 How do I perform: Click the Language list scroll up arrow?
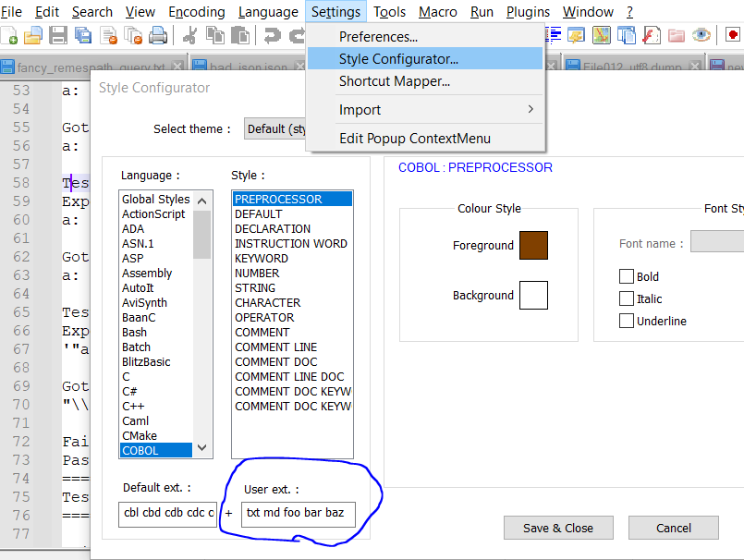pyautogui.click(x=202, y=201)
